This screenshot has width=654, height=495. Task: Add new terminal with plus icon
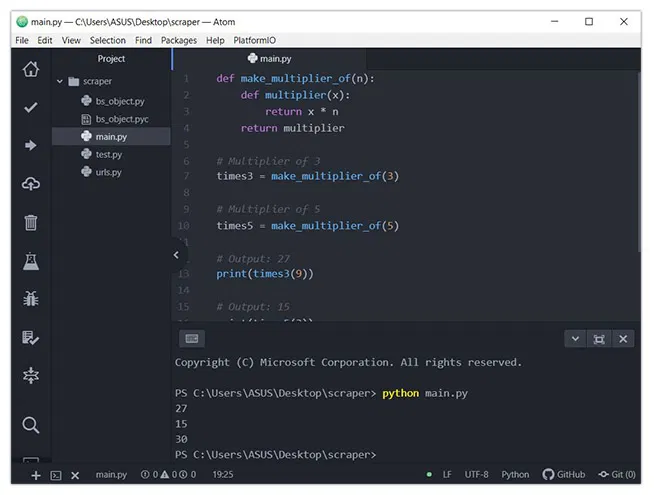click(36, 475)
